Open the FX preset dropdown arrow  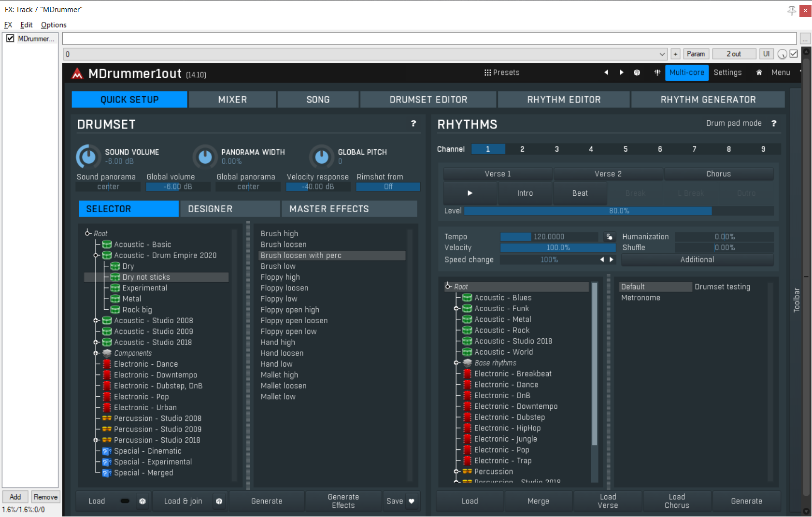tap(662, 54)
